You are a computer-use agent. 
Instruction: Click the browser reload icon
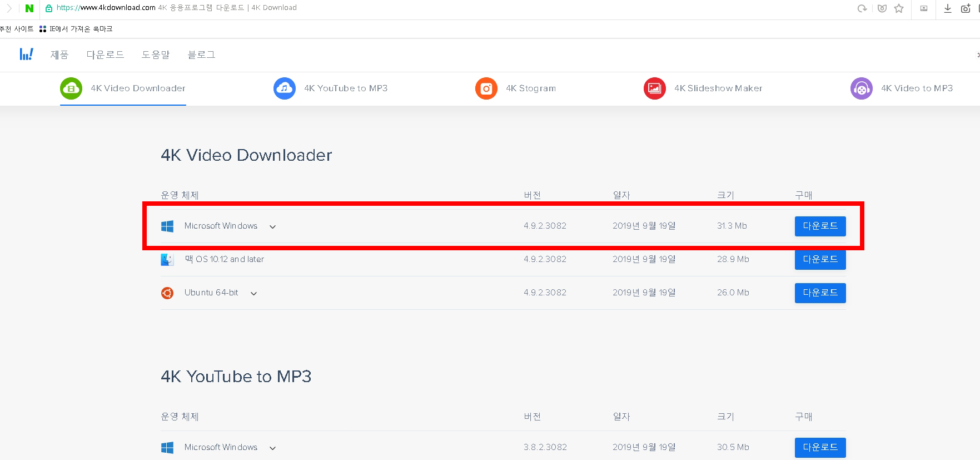point(862,8)
